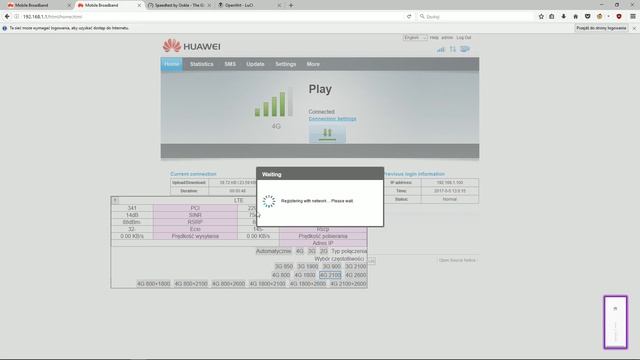This screenshot has height=360, width=640.
Task: Open the Pocket shield icon
Action: [x=587, y=16]
